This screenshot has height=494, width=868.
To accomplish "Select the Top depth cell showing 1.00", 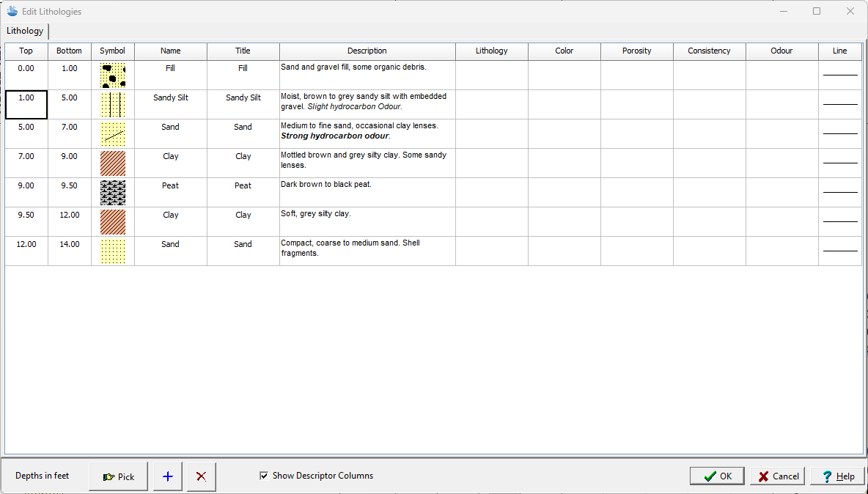I will [26, 104].
